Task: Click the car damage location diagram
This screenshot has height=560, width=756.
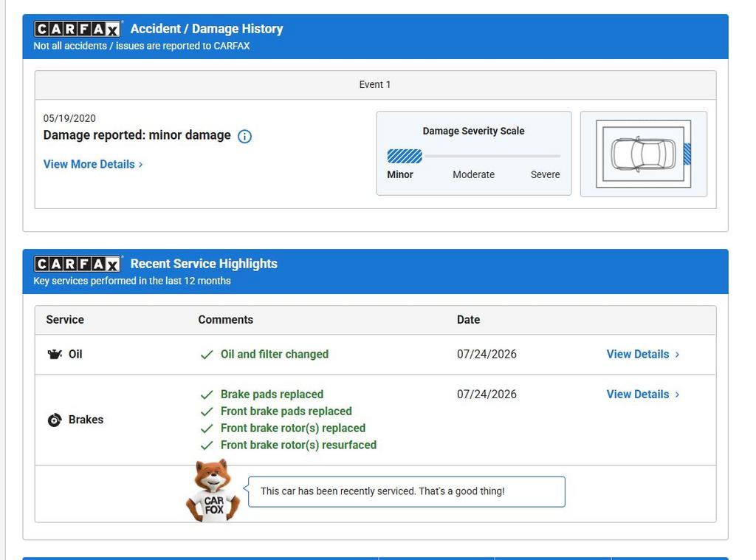Action: [644, 154]
